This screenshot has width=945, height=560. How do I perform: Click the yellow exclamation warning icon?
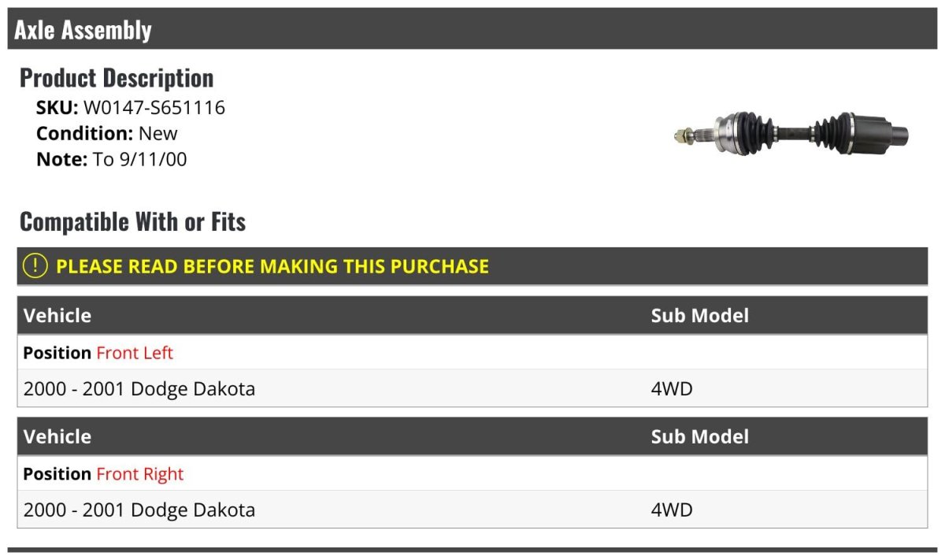click(35, 266)
